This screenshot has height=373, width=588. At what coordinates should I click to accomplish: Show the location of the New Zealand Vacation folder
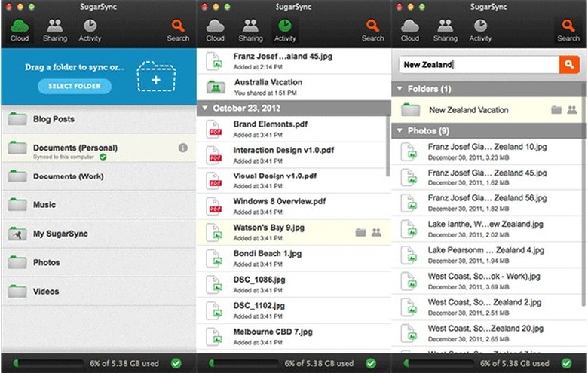pos(556,110)
